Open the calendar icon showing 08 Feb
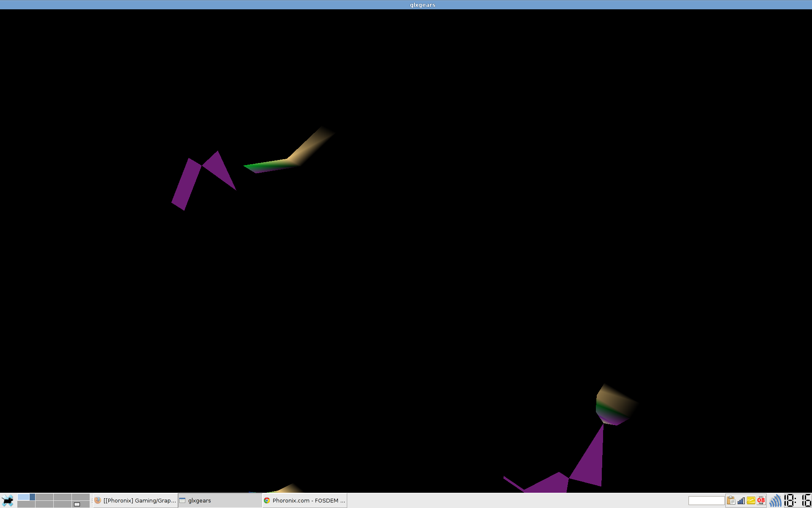 coord(761,500)
